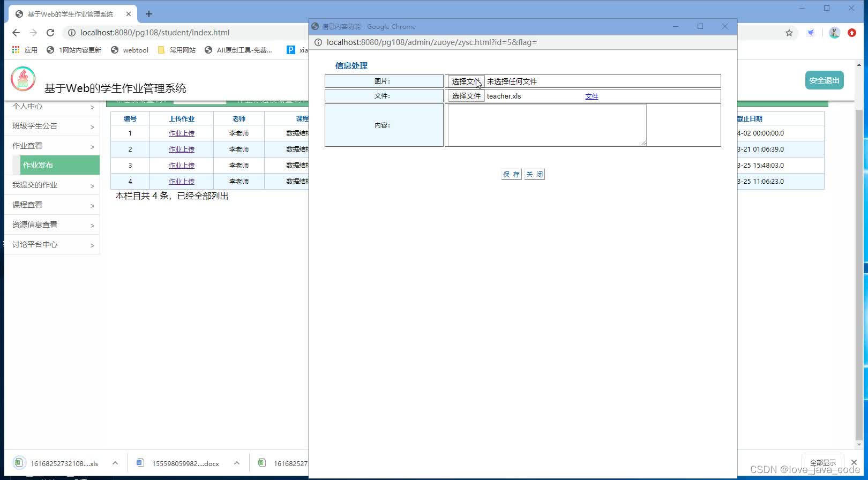Click the 截止日期 column header

(750, 119)
